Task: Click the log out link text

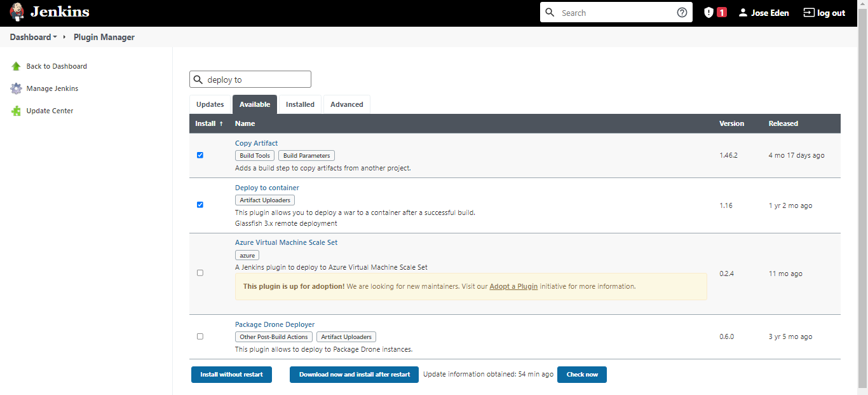Action: click(831, 13)
